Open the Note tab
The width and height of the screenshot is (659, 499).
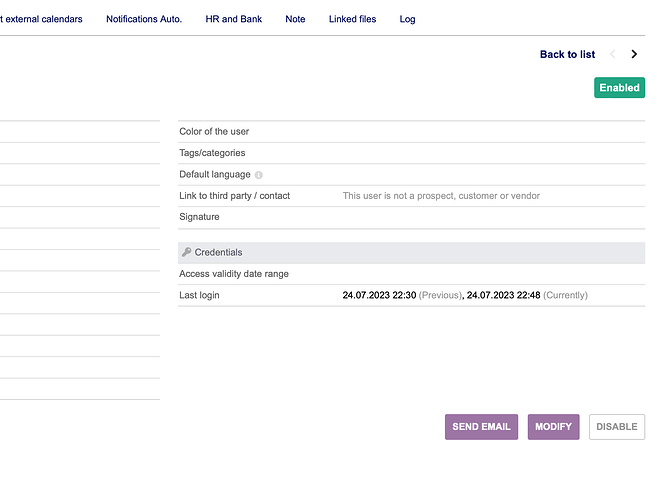(295, 19)
